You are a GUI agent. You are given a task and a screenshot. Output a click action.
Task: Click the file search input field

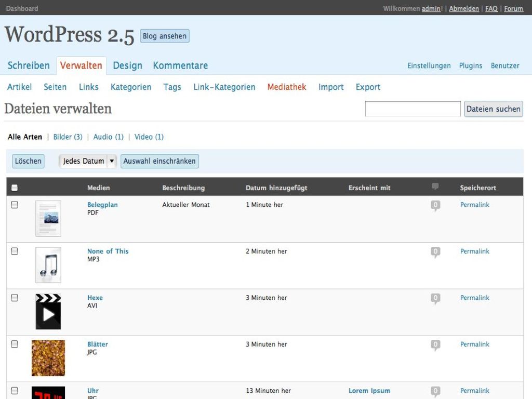(x=413, y=109)
